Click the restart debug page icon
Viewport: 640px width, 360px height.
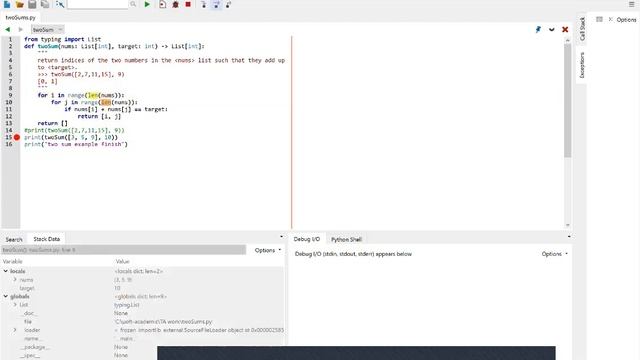coord(162,4)
